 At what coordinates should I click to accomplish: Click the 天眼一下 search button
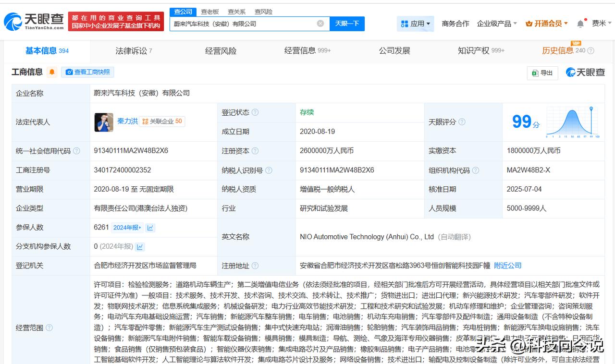point(347,24)
